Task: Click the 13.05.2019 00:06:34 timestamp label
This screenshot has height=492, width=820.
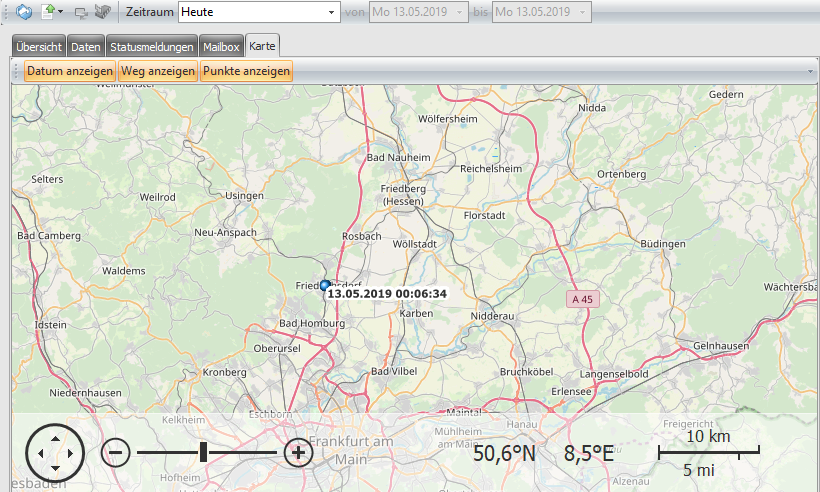Action: pos(387,294)
